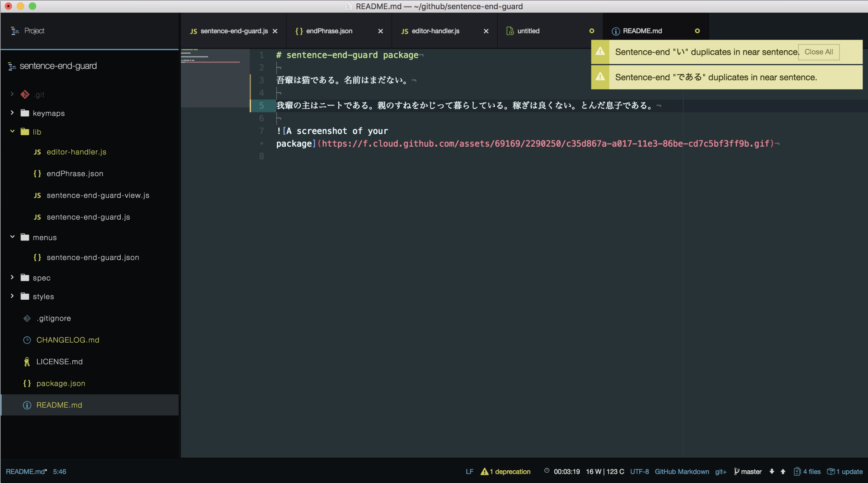Click UTF-8 encoding selector in status bar
This screenshot has width=868, height=483.
pyautogui.click(x=639, y=472)
